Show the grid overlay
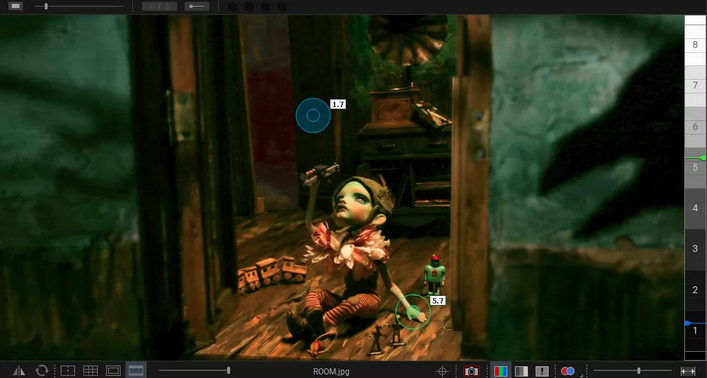This screenshot has width=707, height=378. coord(90,371)
